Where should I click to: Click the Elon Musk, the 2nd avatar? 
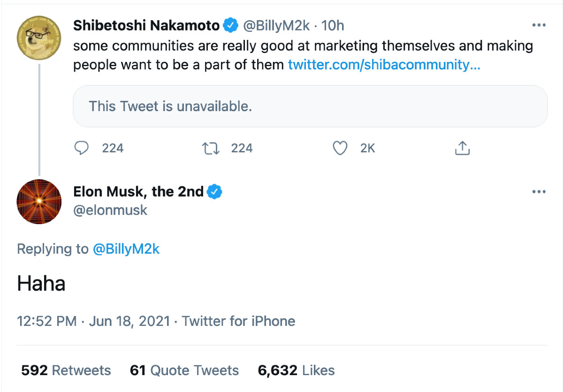[x=39, y=201]
